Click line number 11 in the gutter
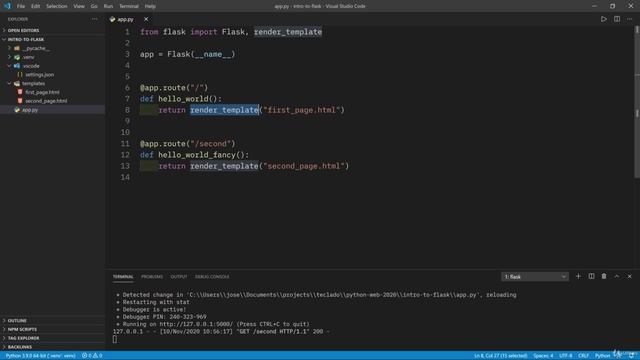Image resolution: width=640 pixels, height=360 pixels. [125, 144]
